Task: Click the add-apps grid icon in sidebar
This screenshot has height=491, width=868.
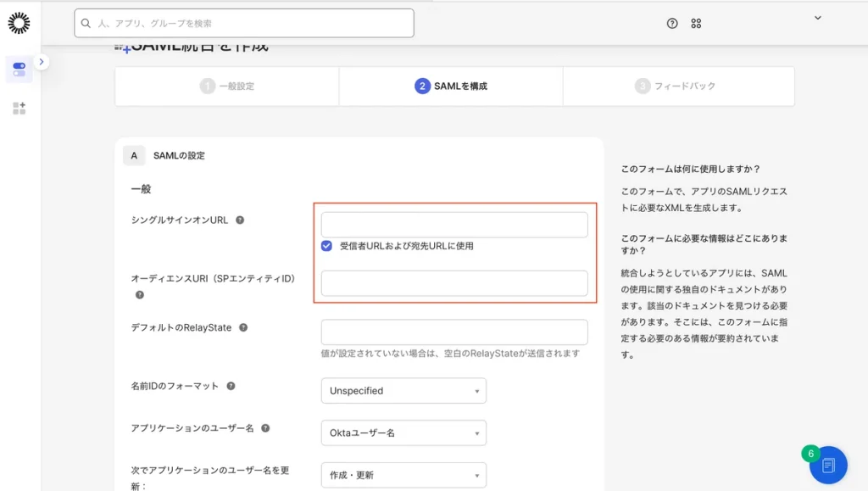Action: click(19, 109)
